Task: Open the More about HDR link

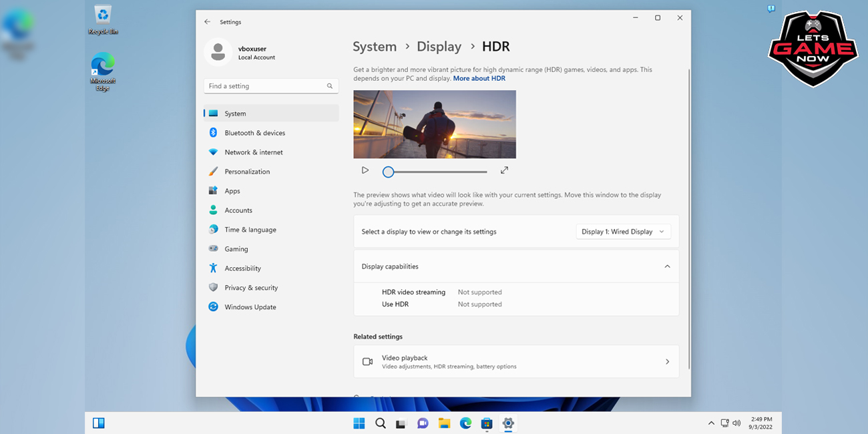Action: 479,79
